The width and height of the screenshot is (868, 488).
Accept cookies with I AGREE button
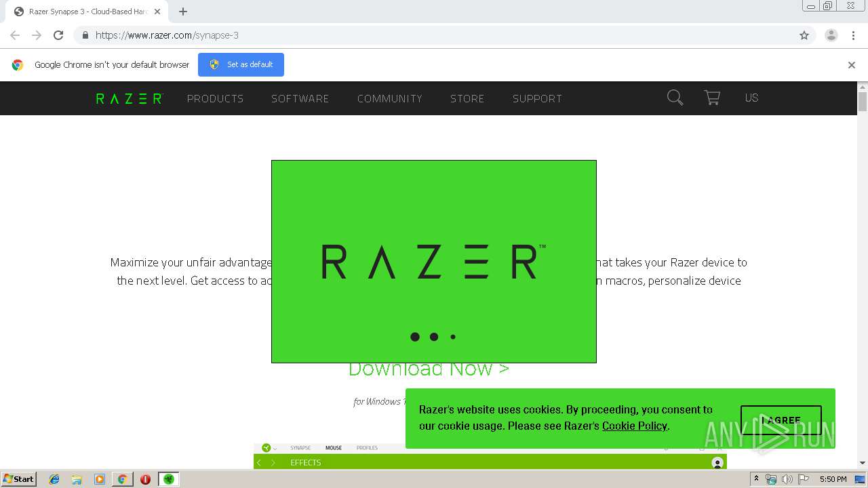coord(781,420)
